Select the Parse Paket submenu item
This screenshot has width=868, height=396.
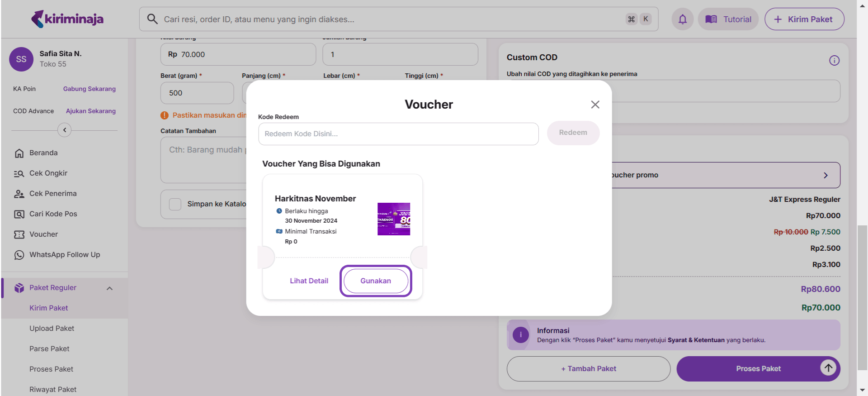[49, 349]
